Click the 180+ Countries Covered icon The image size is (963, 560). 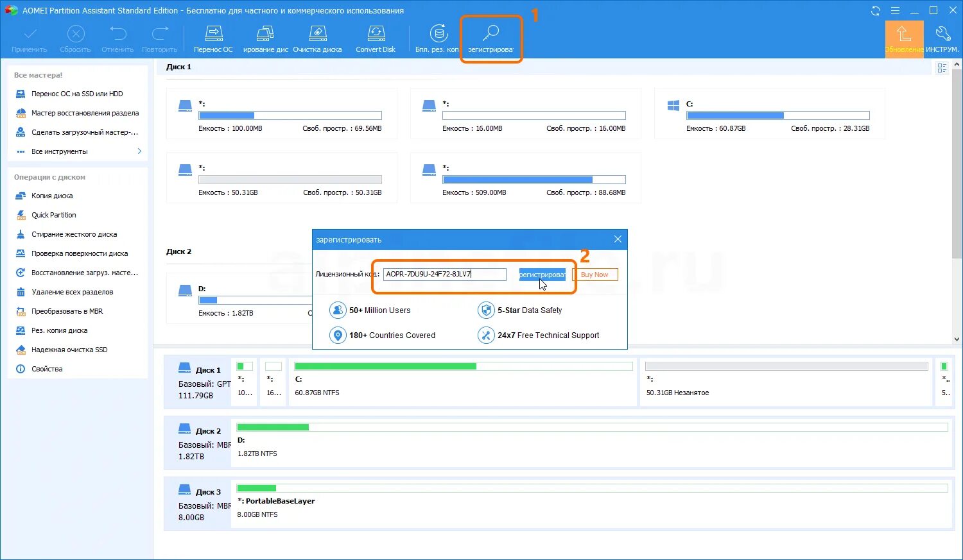click(338, 335)
